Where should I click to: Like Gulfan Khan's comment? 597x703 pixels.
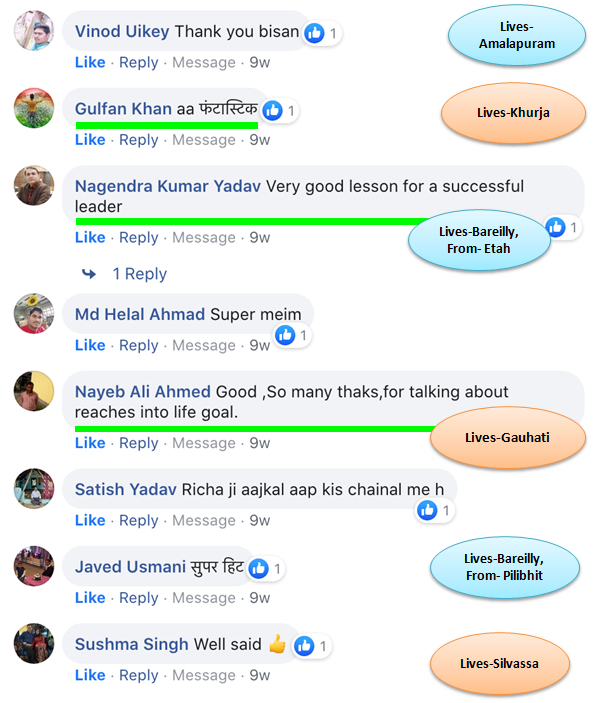[90, 140]
